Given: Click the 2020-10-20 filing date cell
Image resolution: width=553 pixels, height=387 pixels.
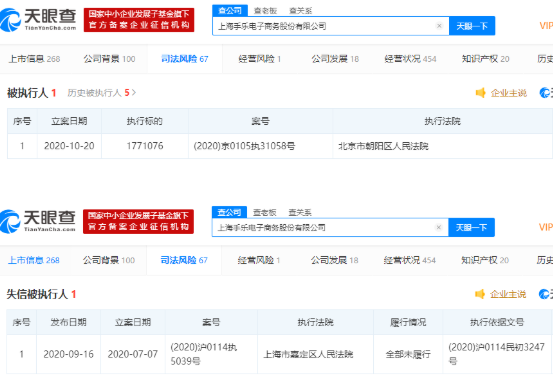Looking at the screenshot, I should pos(69,146).
